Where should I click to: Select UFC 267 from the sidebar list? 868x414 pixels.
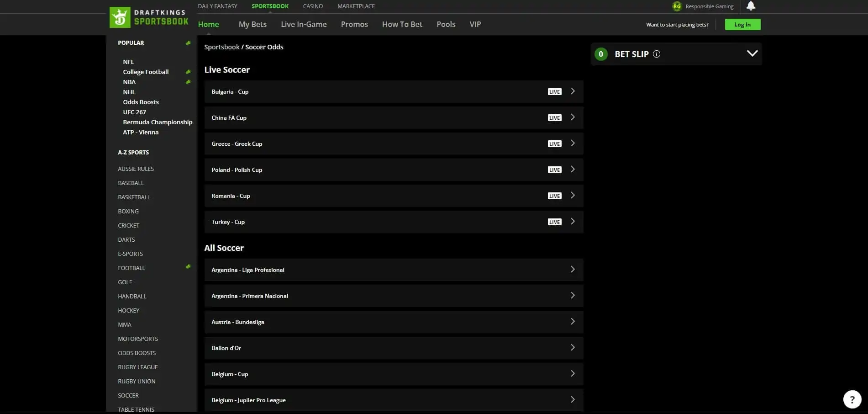pyautogui.click(x=135, y=112)
